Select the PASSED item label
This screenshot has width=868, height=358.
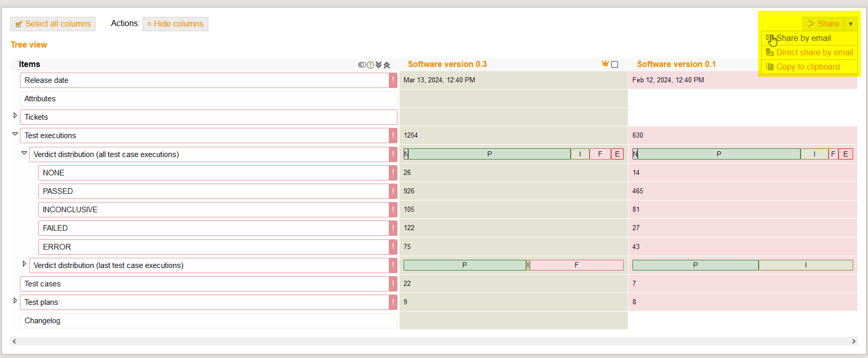[58, 191]
